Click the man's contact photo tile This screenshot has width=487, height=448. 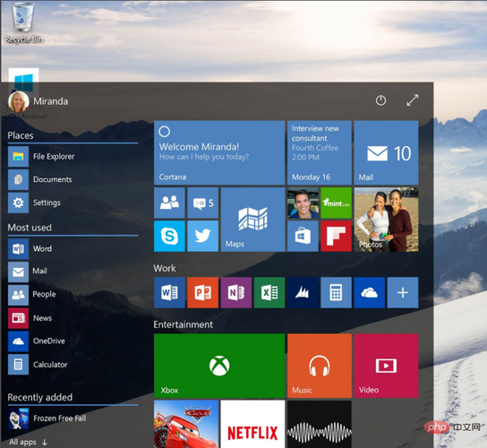click(x=303, y=202)
